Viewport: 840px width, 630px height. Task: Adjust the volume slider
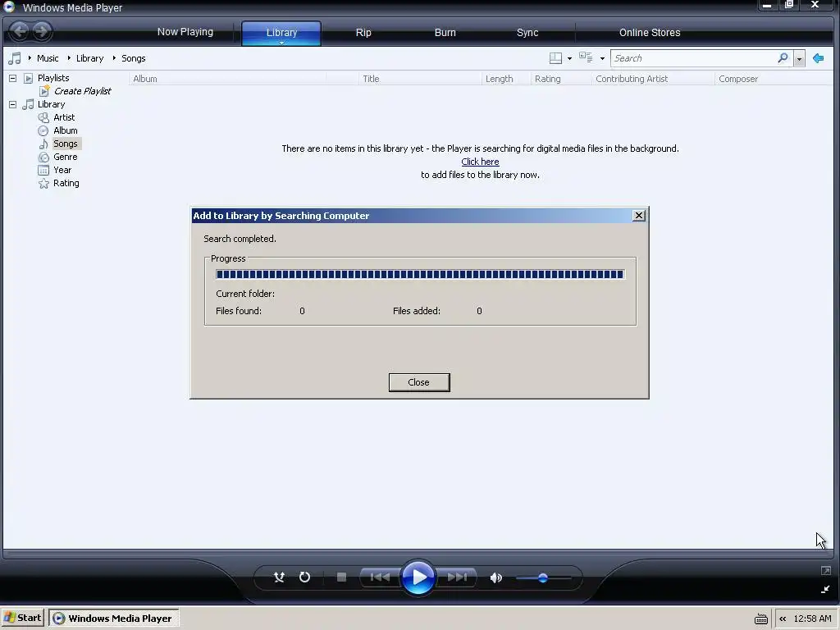coord(543,578)
